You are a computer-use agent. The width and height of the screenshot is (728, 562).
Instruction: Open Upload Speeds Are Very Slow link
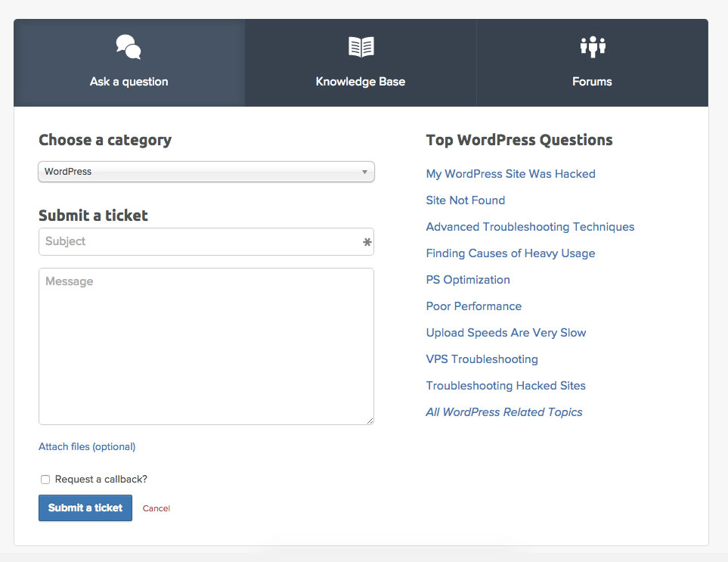click(506, 333)
